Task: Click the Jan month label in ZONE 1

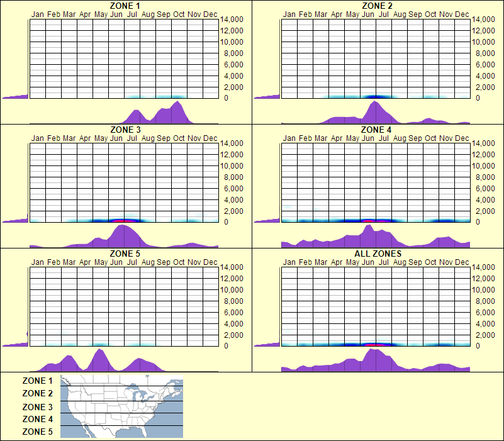Action: [x=36, y=13]
